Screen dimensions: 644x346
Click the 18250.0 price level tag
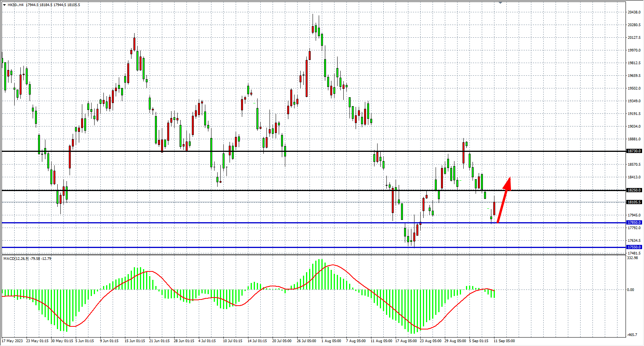(634, 190)
